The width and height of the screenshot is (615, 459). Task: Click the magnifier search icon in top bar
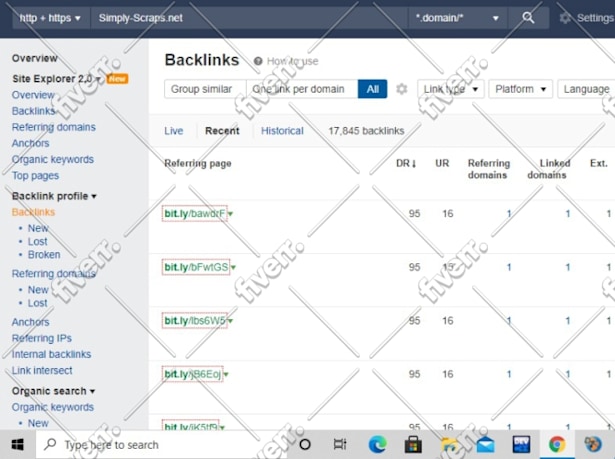click(528, 18)
